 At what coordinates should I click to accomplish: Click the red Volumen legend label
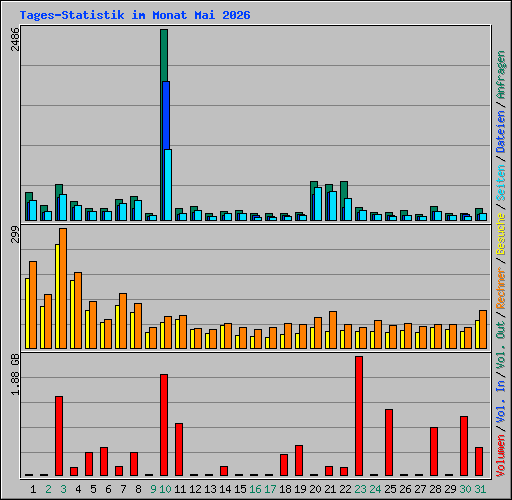pos(501,455)
